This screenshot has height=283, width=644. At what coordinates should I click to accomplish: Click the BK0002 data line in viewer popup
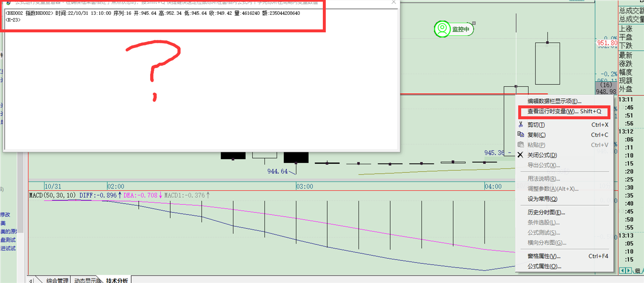(x=153, y=13)
